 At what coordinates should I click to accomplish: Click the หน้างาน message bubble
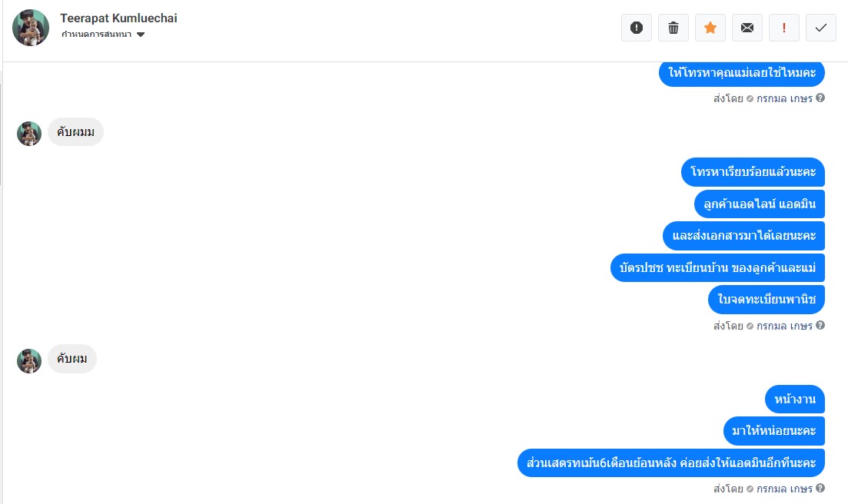tap(795, 400)
